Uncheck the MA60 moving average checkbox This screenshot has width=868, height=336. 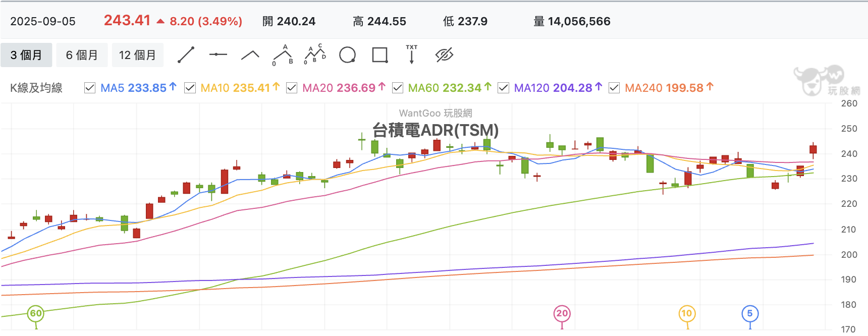(x=398, y=88)
